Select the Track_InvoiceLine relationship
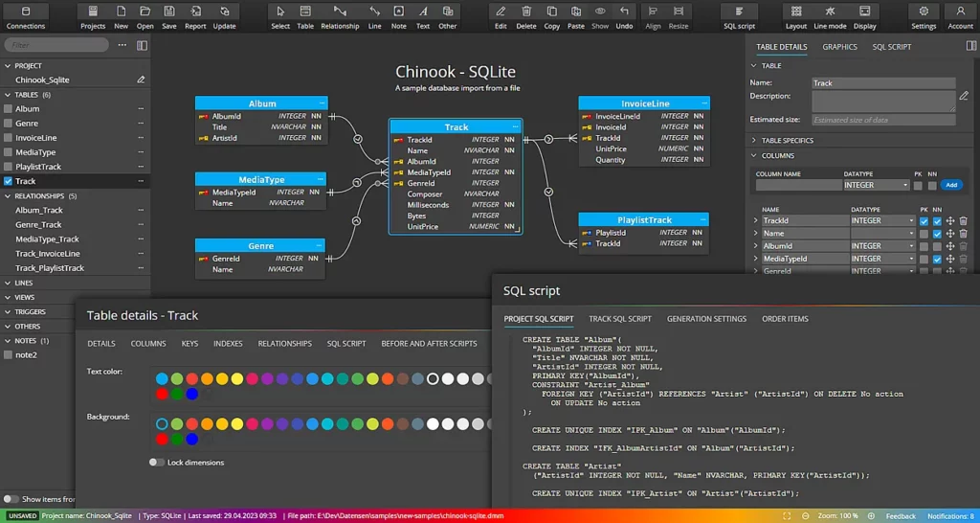Viewport: 980px width, 523px height. [x=48, y=254]
